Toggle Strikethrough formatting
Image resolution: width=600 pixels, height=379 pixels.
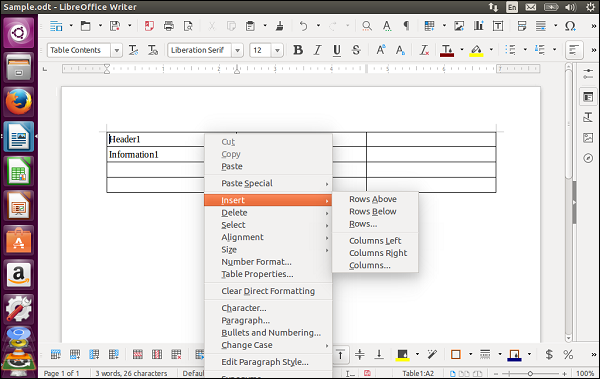click(x=356, y=50)
